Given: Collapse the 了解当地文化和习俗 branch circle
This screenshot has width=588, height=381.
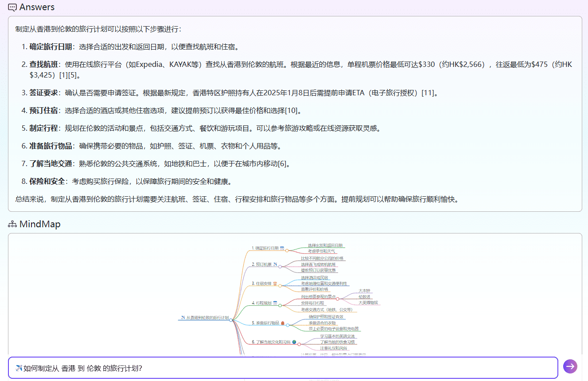Looking at the screenshot, I should click(x=299, y=344).
